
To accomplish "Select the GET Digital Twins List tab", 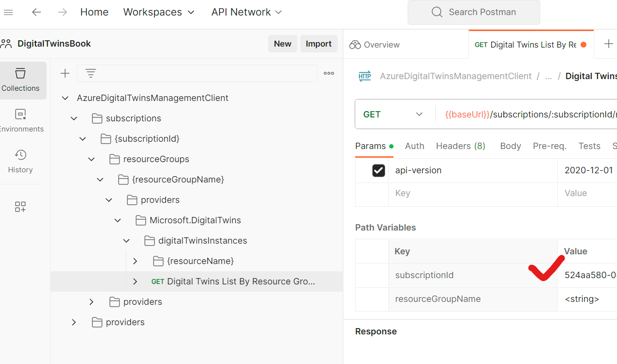I will (x=531, y=45).
